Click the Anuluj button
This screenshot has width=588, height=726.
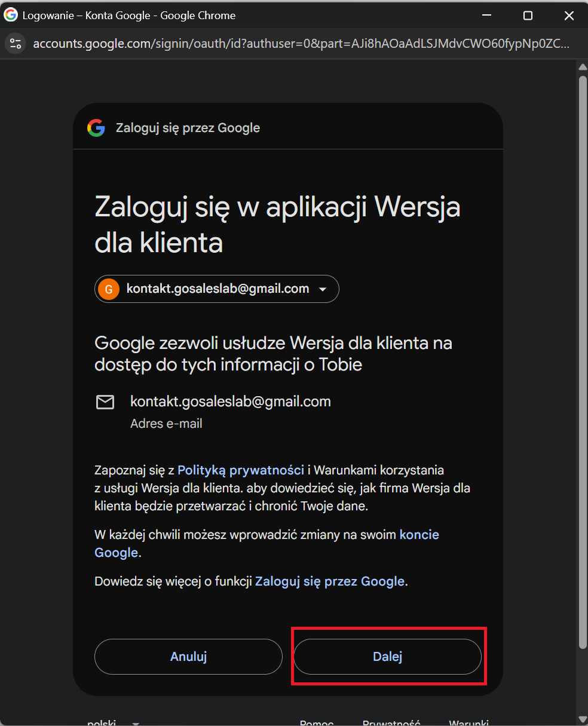[x=188, y=657]
